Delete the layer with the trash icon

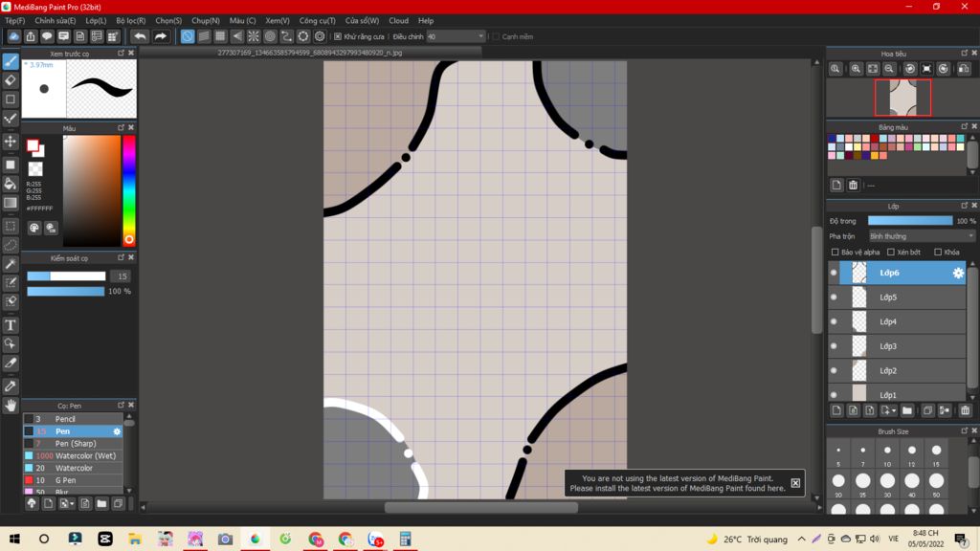[x=965, y=410]
